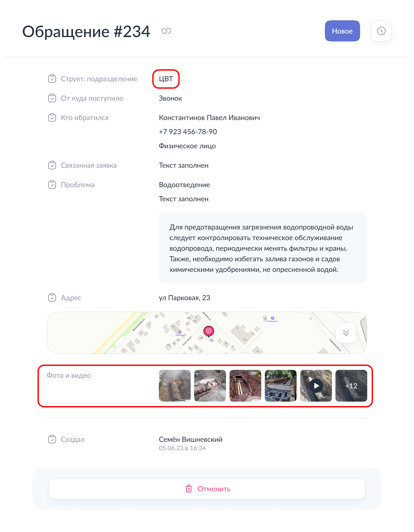
Task: Click the Кто обратился label
Action: 85,118
